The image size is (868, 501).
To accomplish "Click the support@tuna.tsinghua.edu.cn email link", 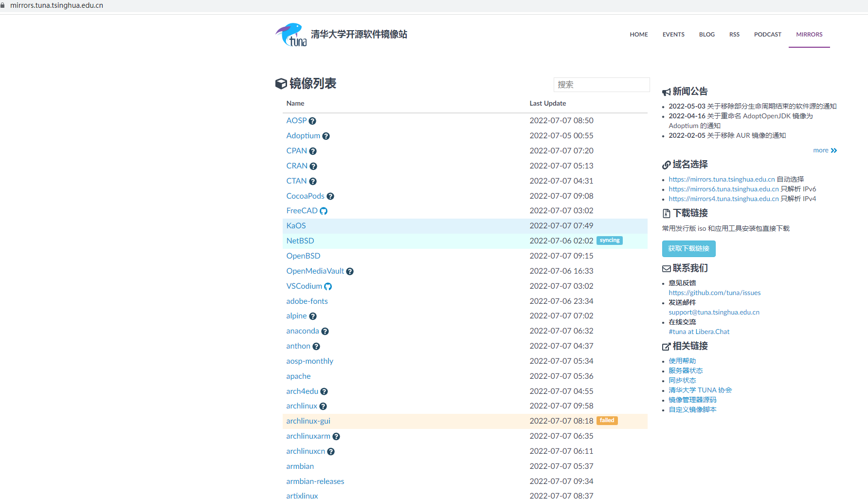I will (x=714, y=313).
